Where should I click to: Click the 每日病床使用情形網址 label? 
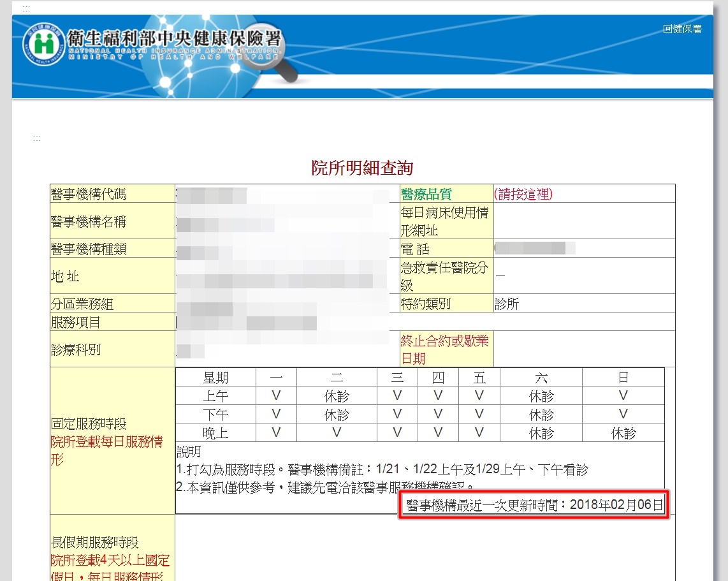tap(444, 221)
